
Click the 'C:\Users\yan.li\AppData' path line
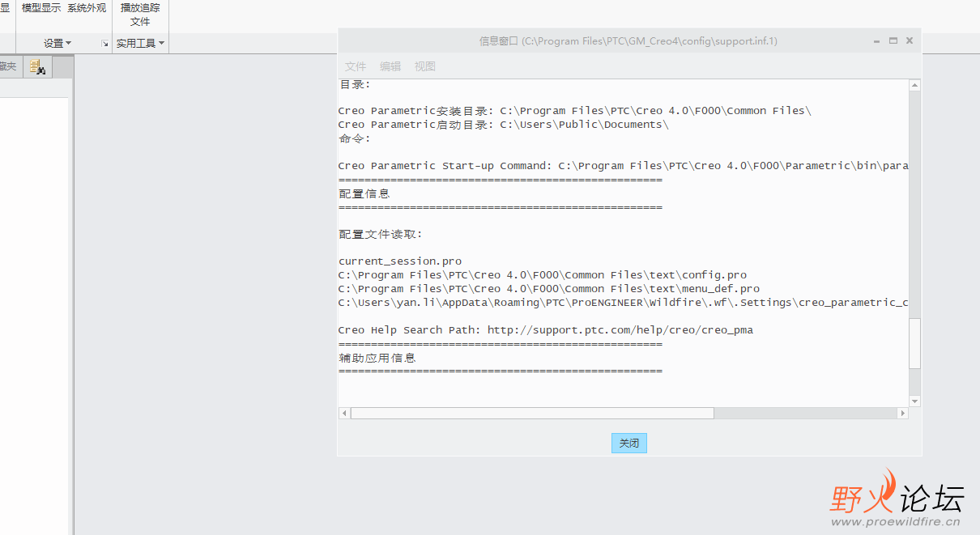[x=624, y=303]
